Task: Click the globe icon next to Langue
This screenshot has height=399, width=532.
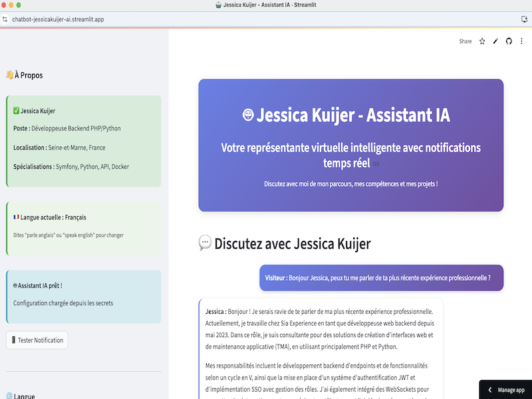Action: [9, 396]
